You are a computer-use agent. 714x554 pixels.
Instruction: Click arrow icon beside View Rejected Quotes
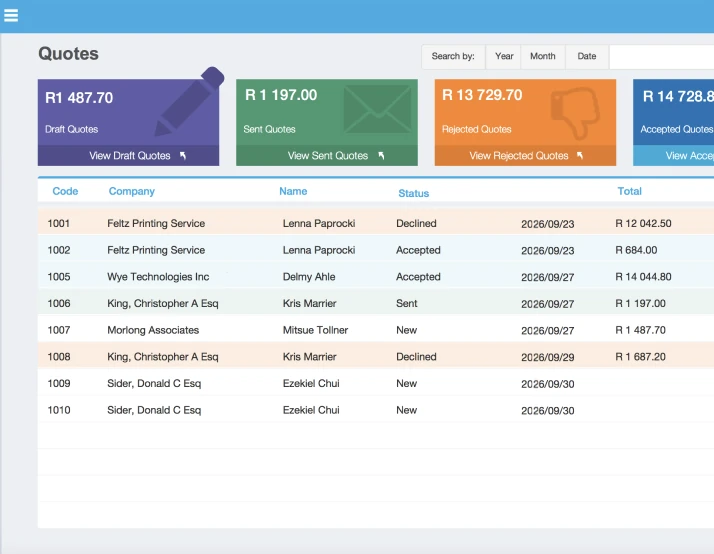pyautogui.click(x=580, y=156)
